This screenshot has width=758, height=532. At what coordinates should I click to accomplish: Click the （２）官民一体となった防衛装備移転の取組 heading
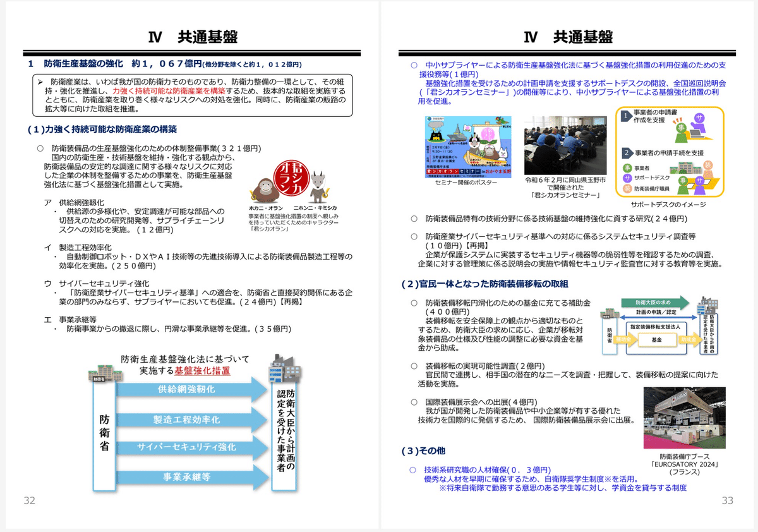coord(485,284)
